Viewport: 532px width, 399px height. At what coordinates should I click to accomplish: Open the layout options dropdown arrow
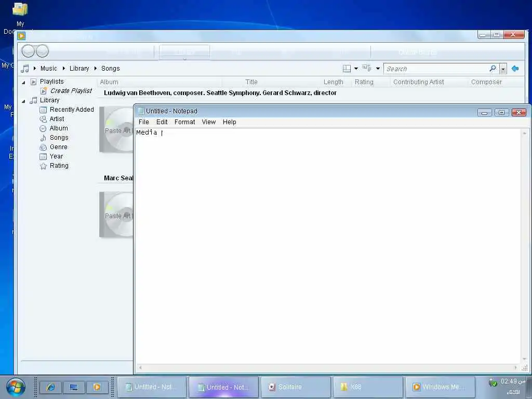(x=356, y=69)
